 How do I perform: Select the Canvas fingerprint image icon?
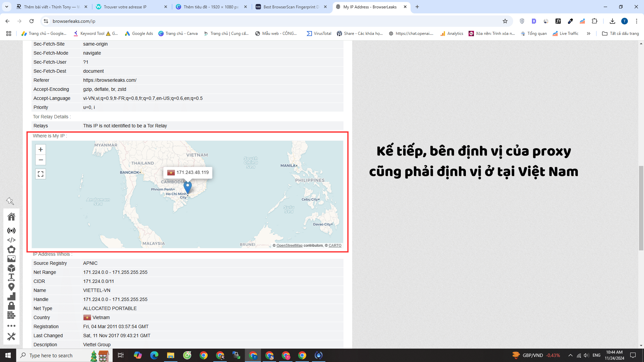(11, 259)
